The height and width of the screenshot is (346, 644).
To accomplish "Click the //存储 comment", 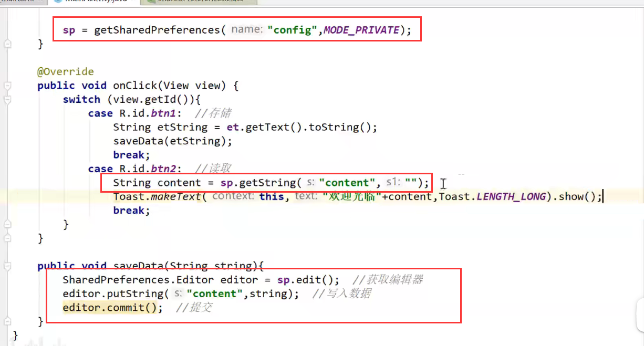I will point(213,113).
